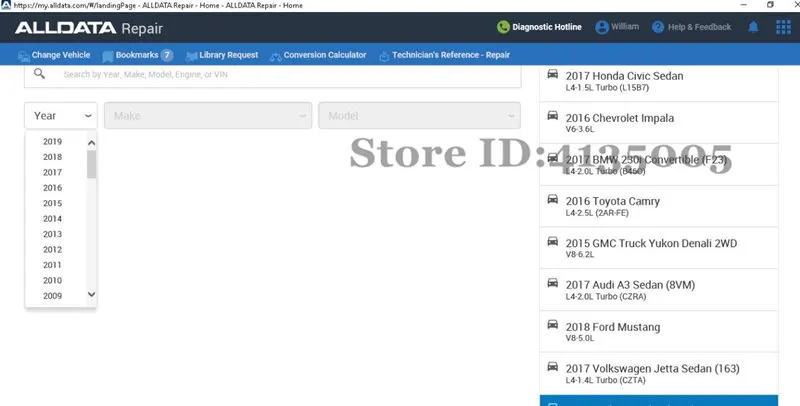Open the William user profile icon
The width and height of the screenshot is (800, 406).
pyautogui.click(x=602, y=27)
